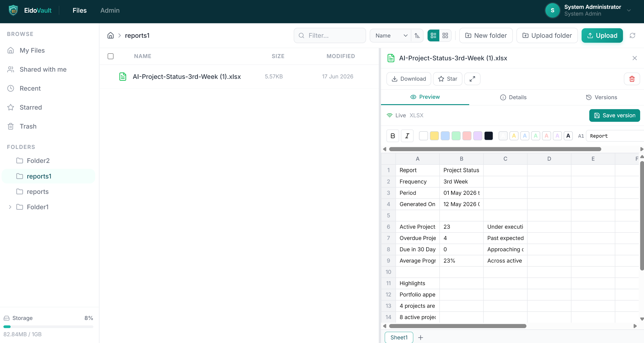Apply blue cell fill color

coord(445,136)
